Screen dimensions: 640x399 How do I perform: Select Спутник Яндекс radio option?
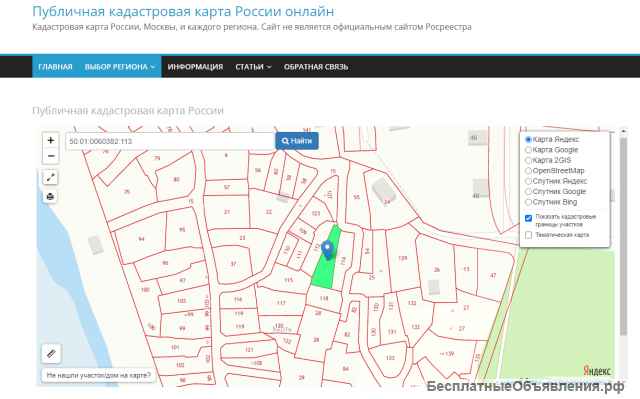point(528,181)
